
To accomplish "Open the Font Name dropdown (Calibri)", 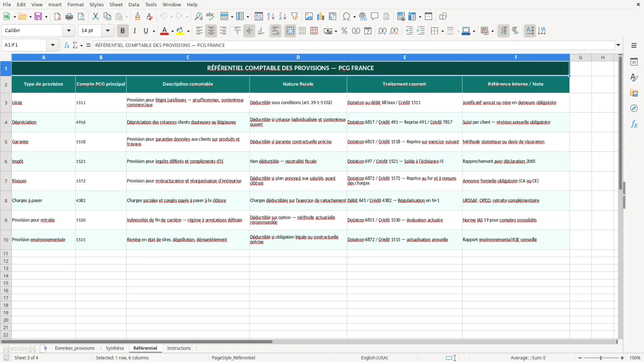I will (69, 31).
